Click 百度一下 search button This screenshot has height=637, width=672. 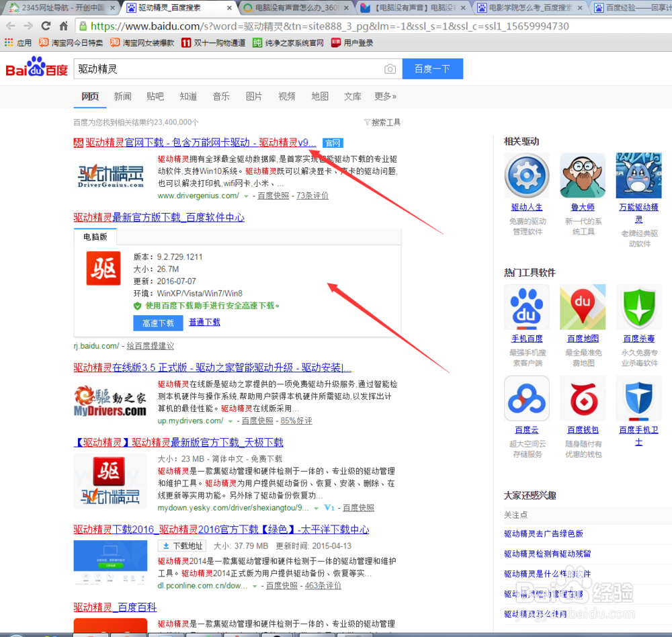coord(432,69)
